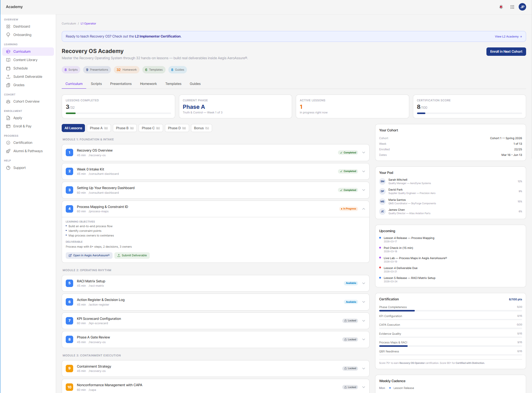
Task: Click Enroll in Next Cohort button
Action: (506, 52)
